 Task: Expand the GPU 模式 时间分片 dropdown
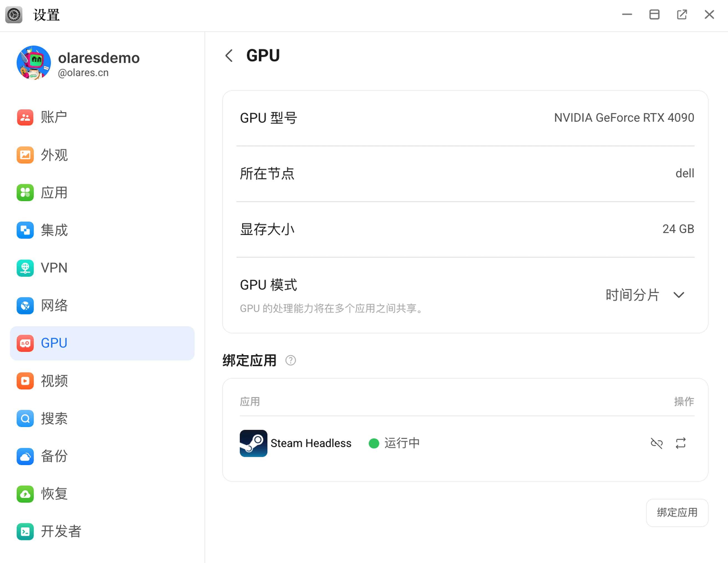pyautogui.click(x=632, y=295)
